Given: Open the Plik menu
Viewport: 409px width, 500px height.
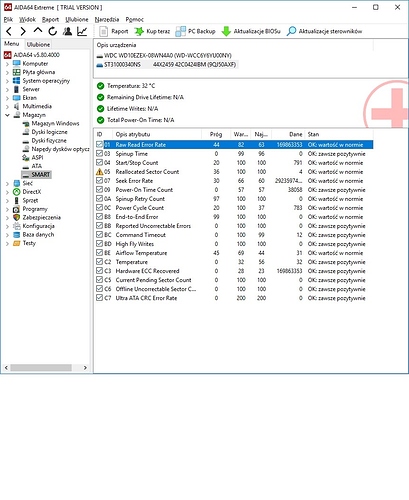Looking at the screenshot, I should 8,19.
